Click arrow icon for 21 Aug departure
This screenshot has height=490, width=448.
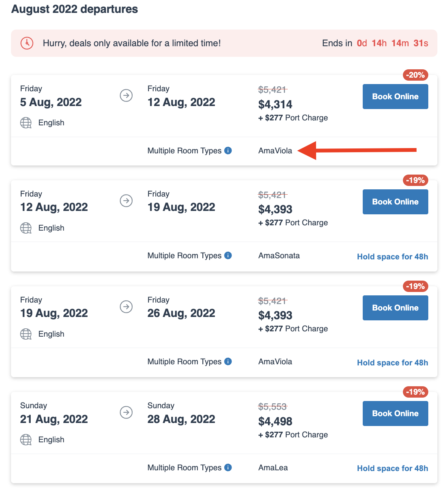[126, 412]
